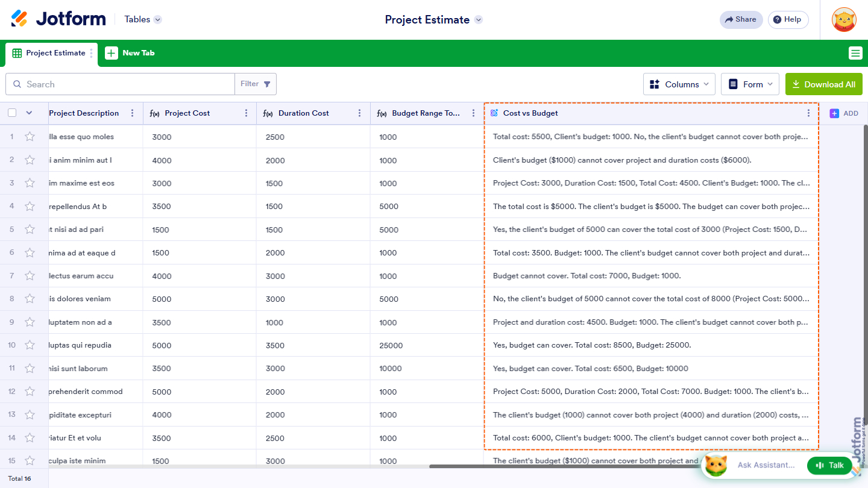
Task: Toggle the select-all rows checkbox
Action: [x=12, y=113]
